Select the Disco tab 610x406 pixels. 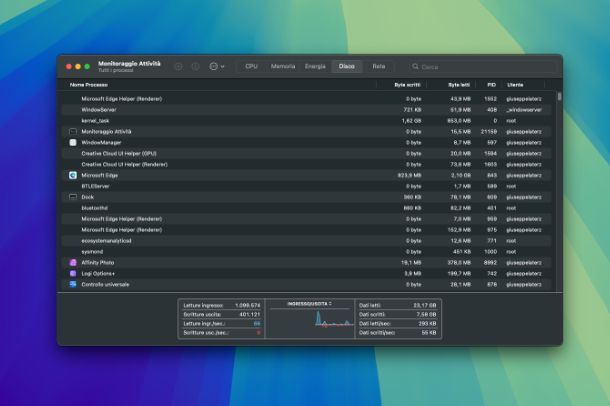click(x=347, y=66)
